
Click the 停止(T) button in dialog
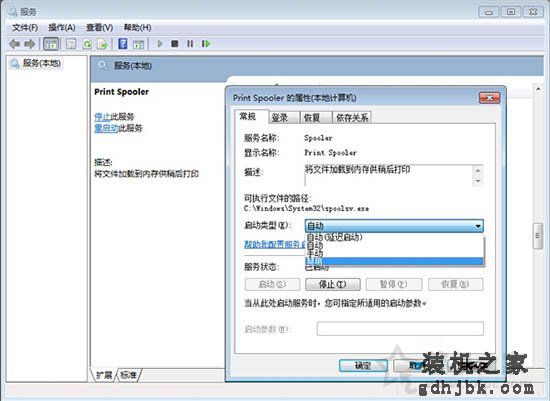[333, 284]
